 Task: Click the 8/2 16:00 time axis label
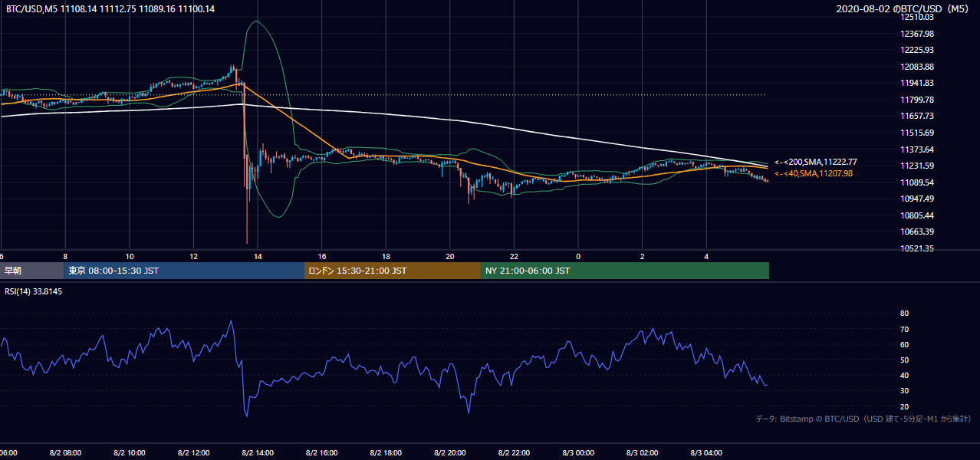[x=322, y=453]
